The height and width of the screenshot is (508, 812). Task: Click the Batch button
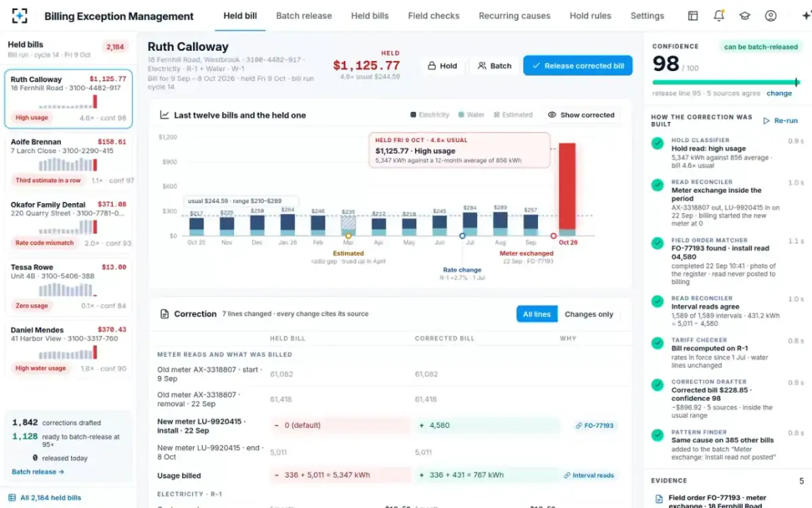495,66
